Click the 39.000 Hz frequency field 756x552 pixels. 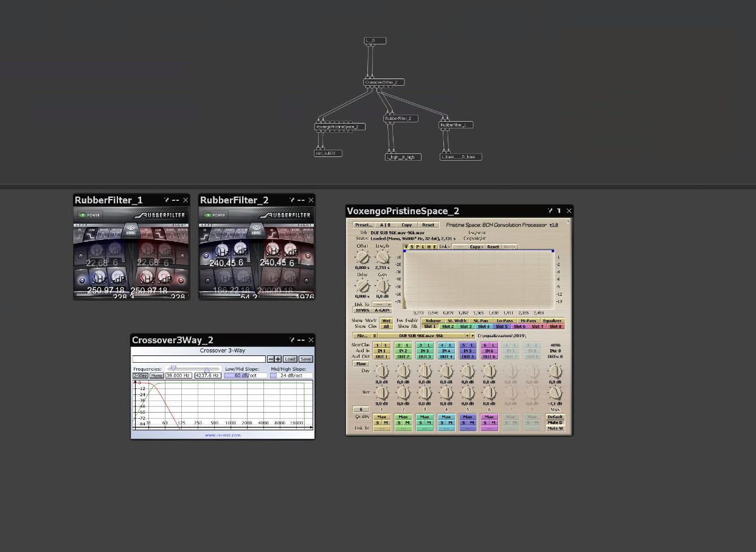[179, 376]
